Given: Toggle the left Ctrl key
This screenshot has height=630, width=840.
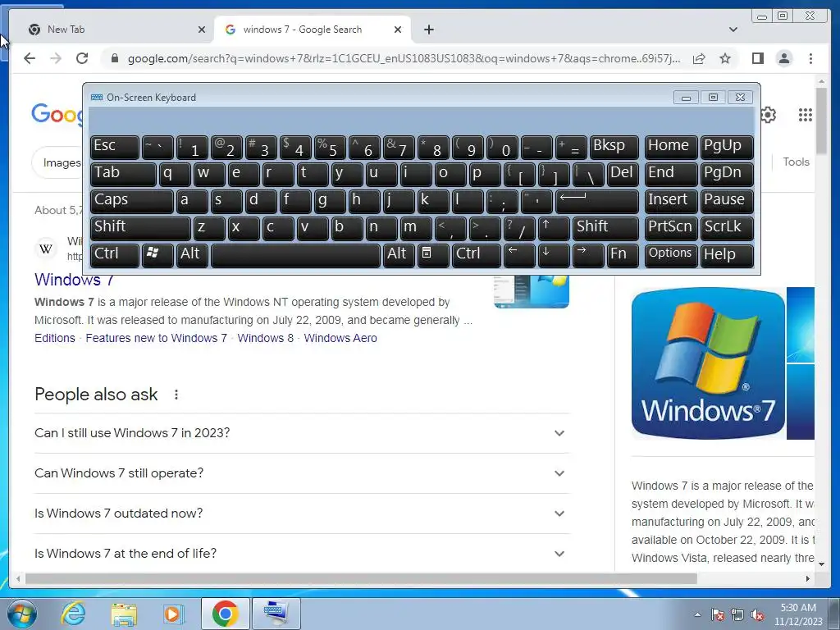Looking at the screenshot, I should click(x=115, y=255).
